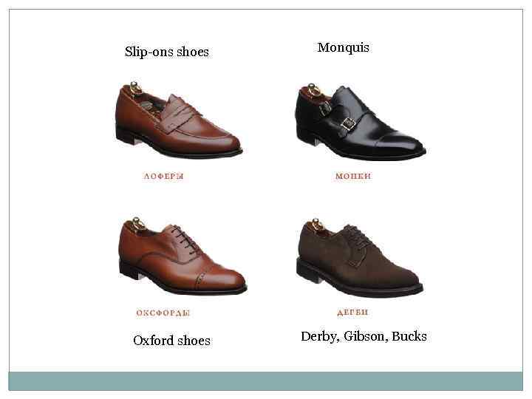Select the black double monk strap shoe
This screenshot has height=399, width=532.
tap(361, 121)
